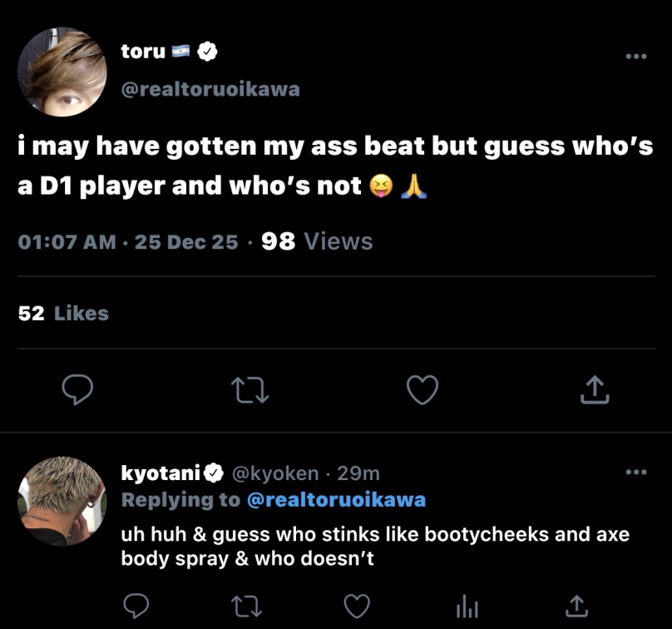Share toru's main tweet
This screenshot has height=629, width=672.
click(x=595, y=389)
